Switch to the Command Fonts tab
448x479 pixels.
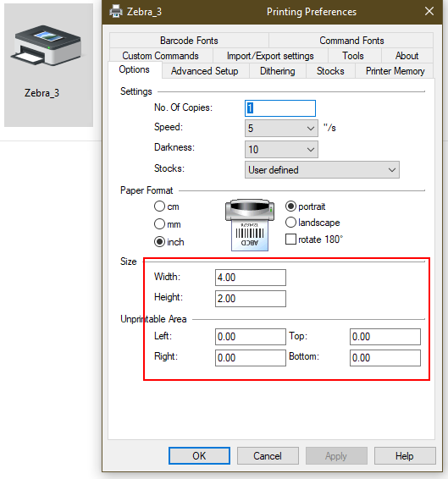click(x=351, y=41)
